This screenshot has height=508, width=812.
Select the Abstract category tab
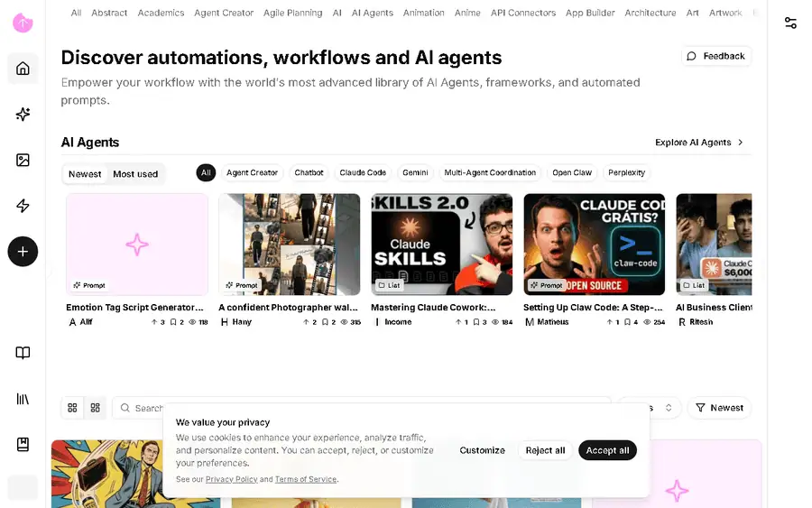(x=109, y=13)
